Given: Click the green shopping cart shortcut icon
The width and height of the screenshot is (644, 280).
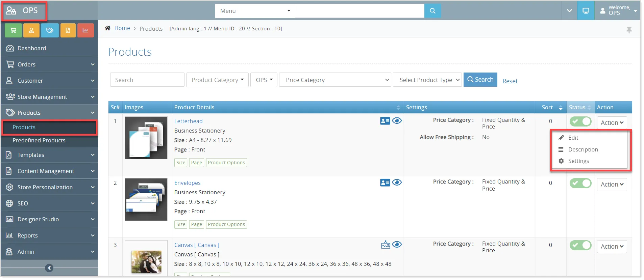Looking at the screenshot, I should tap(14, 30).
